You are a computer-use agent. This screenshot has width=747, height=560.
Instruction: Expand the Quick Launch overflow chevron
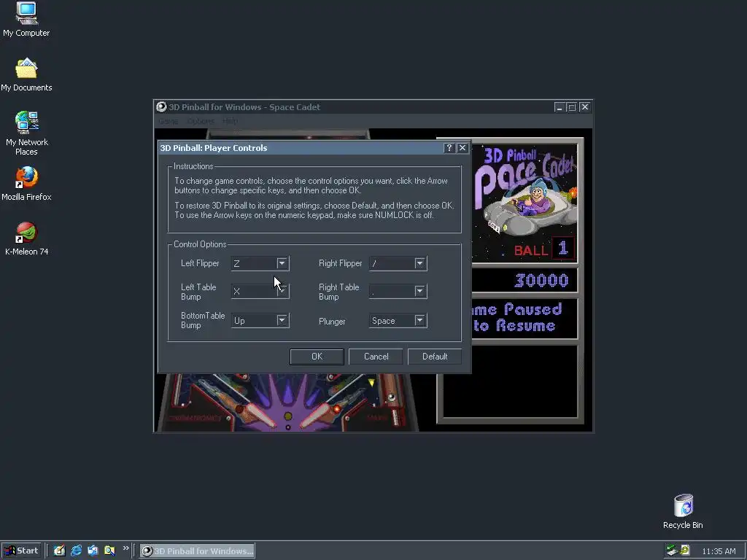125,548
